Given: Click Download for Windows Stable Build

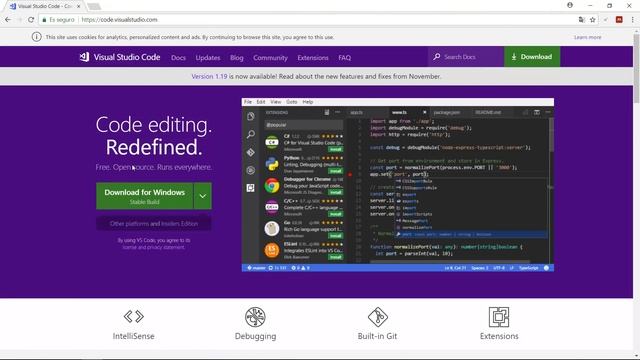Looking at the screenshot, I should tap(144, 196).
